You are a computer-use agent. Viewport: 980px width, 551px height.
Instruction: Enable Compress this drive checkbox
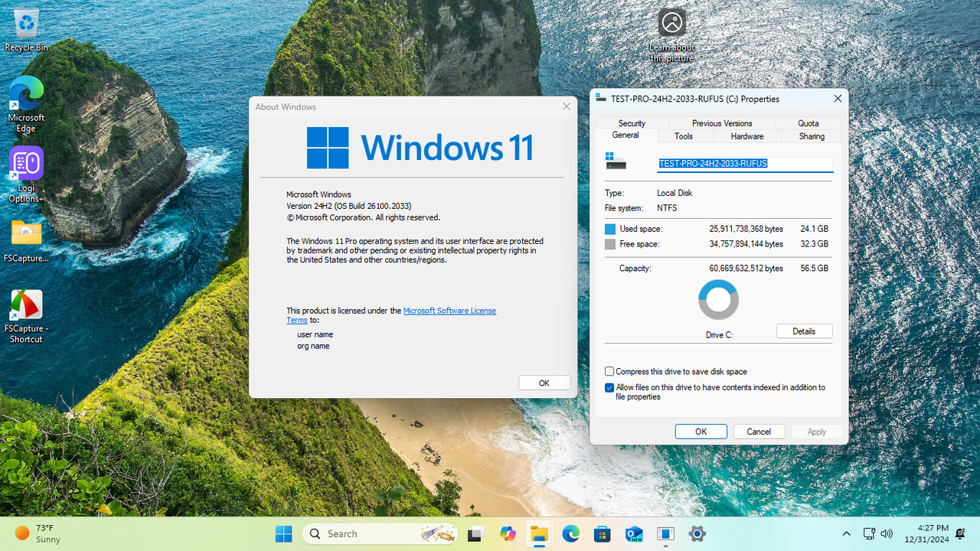tap(609, 371)
